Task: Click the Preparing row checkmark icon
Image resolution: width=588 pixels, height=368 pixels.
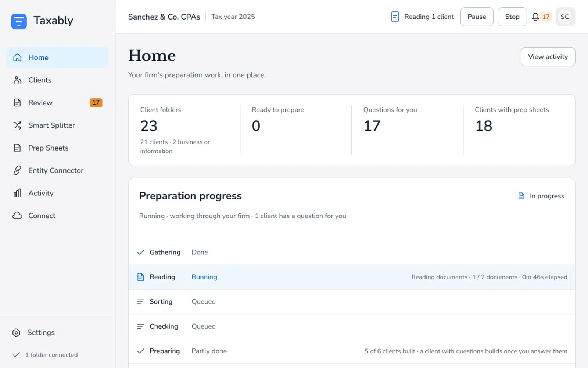Action: (x=140, y=351)
